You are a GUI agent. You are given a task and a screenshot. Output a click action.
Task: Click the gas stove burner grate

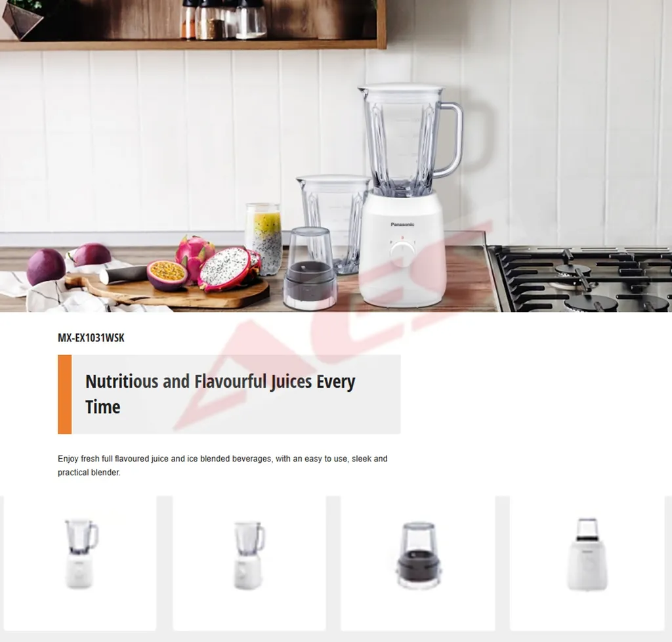click(x=579, y=278)
